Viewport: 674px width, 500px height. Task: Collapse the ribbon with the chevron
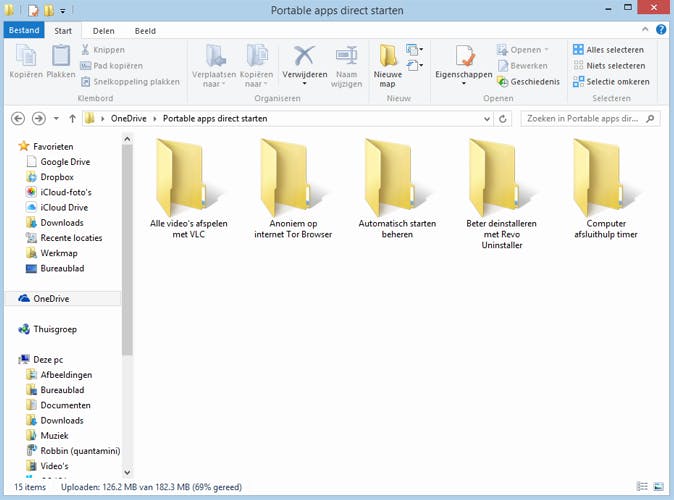pyautogui.click(x=645, y=29)
